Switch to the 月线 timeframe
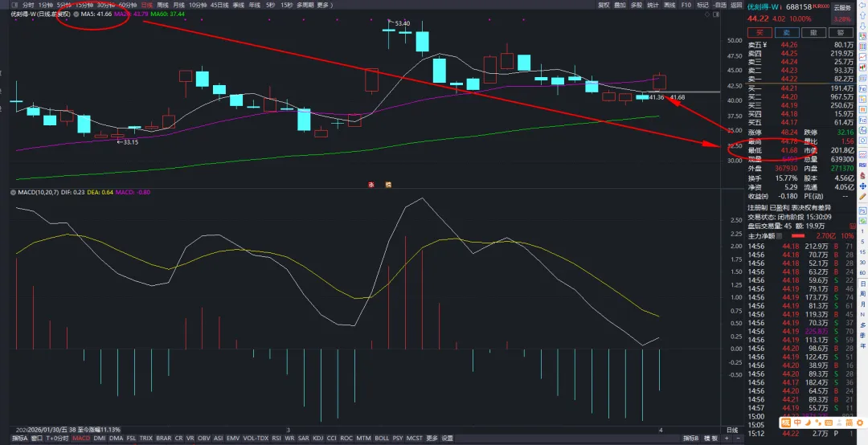The width and height of the screenshot is (868, 445). click(x=178, y=5)
